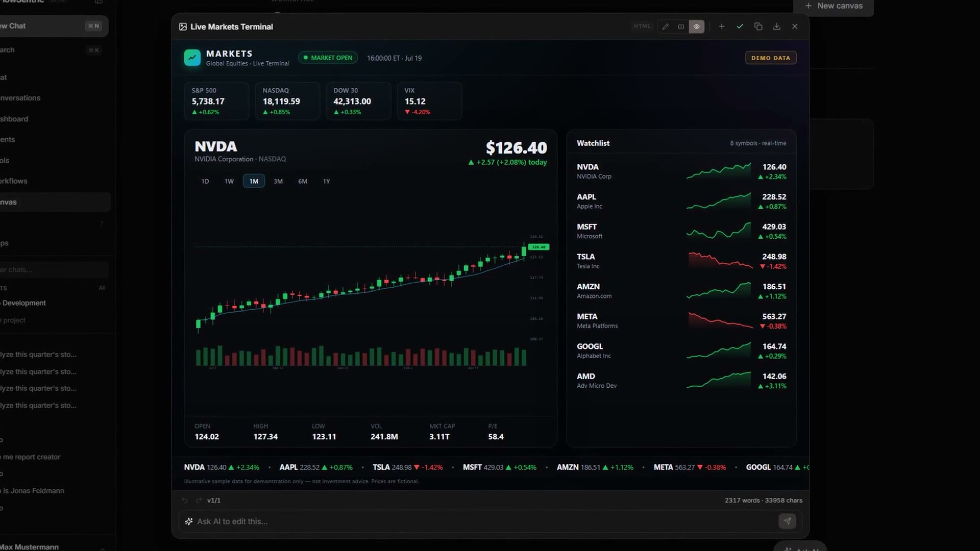
Task: Select META row in Watchlist
Action: click(x=681, y=321)
